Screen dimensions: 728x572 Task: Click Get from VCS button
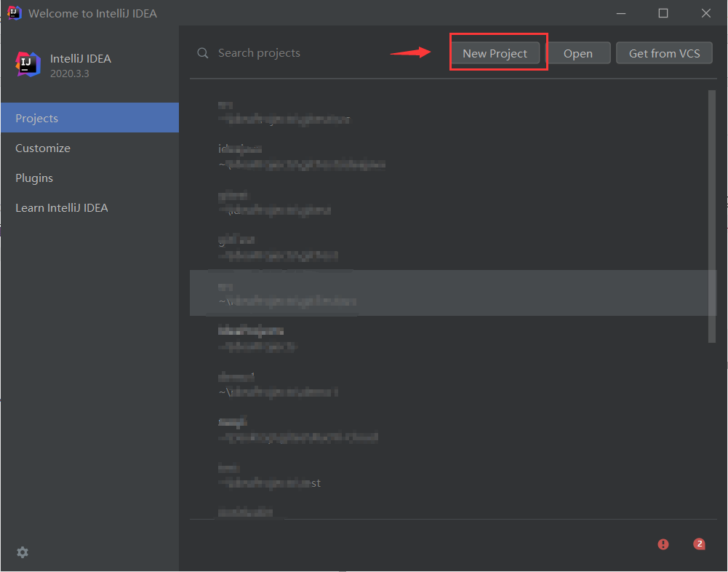point(664,53)
